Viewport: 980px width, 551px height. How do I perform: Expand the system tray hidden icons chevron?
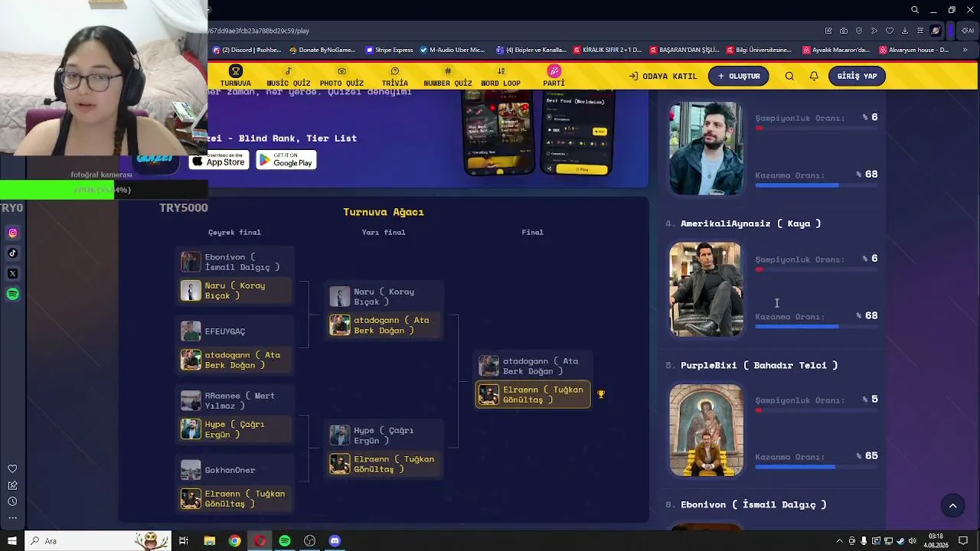(x=839, y=541)
